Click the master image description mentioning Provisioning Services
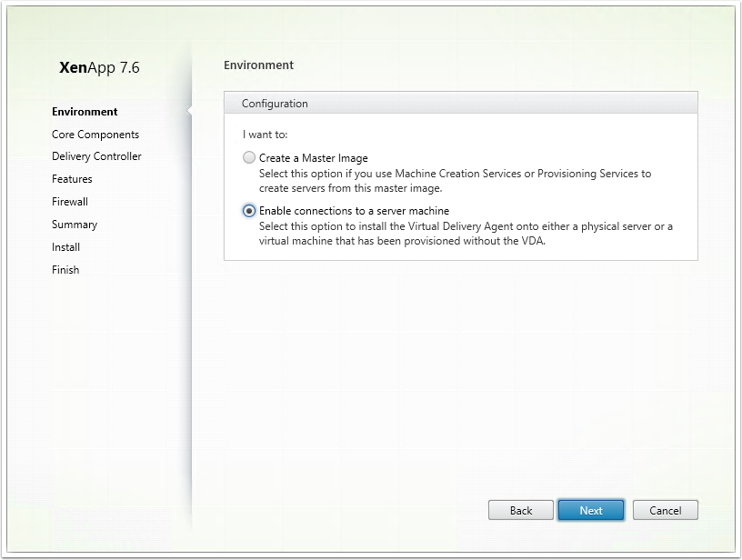This screenshot has width=742, height=560. (x=455, y=181)
